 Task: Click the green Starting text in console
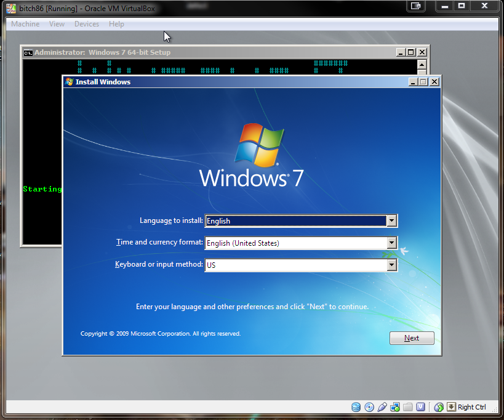pos(42,189)
